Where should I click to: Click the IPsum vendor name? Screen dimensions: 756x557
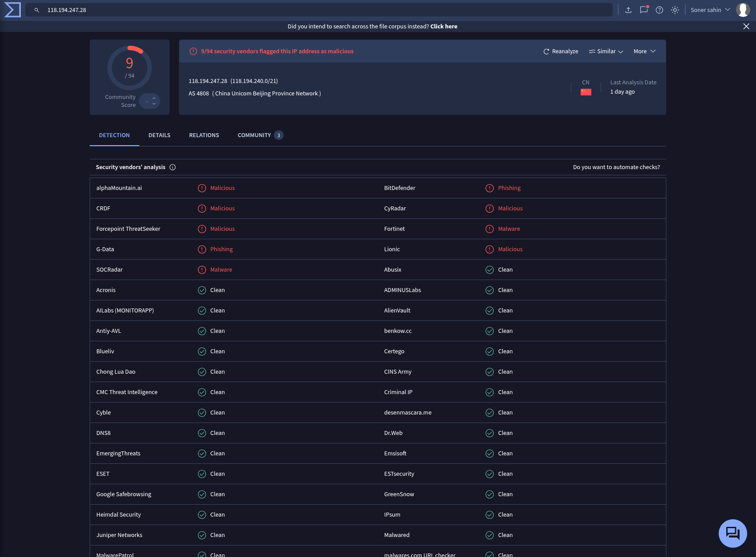[x=392, y=515]
